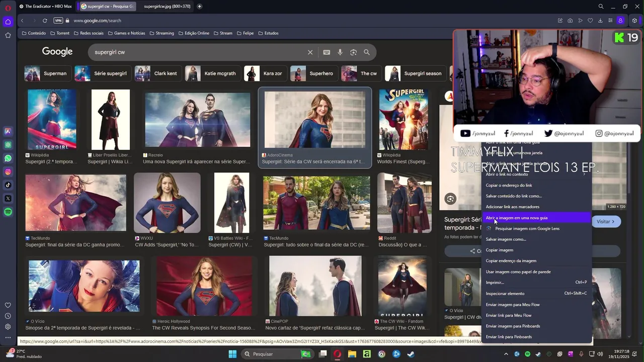Select 'Copiar o endereço do link'
Viewport: 644px width, 362px height.
coord(536,186)
